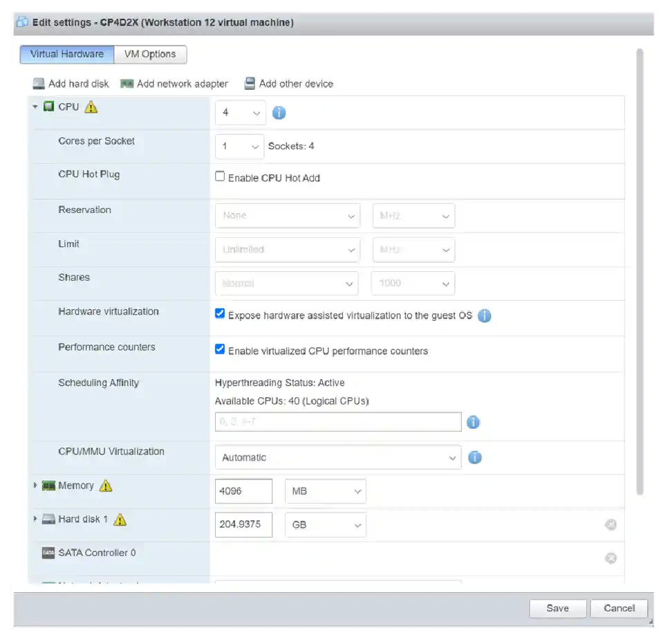This screenshot has width=672, height=644.
Task: Save the virtual machine settings
Action: point(557,608)
